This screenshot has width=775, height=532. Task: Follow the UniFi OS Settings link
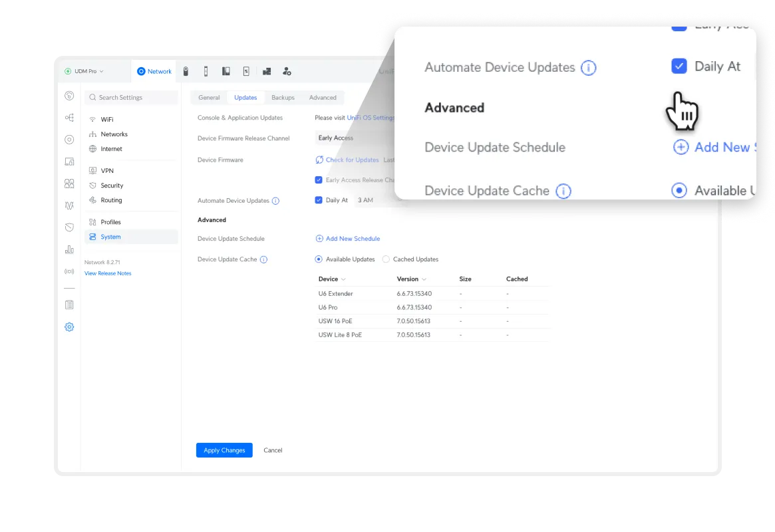point(371,118)
